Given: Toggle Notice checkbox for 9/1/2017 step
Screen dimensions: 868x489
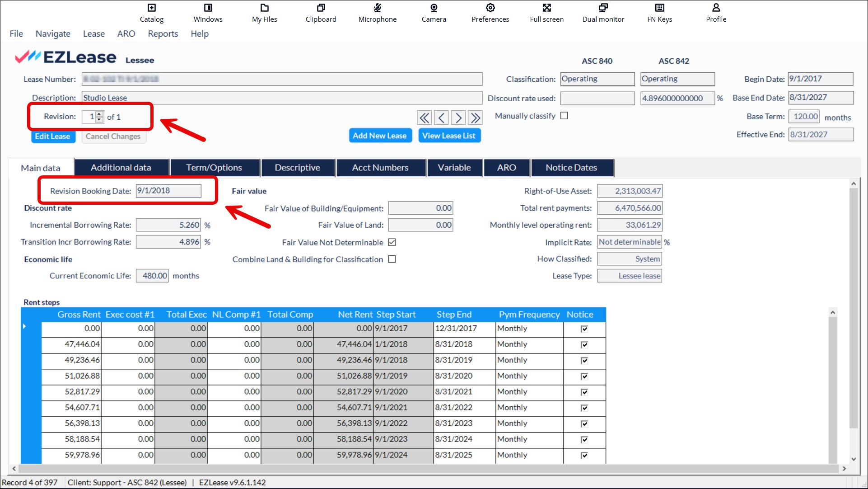Looking at the screenshot, I should coord(584,329).
